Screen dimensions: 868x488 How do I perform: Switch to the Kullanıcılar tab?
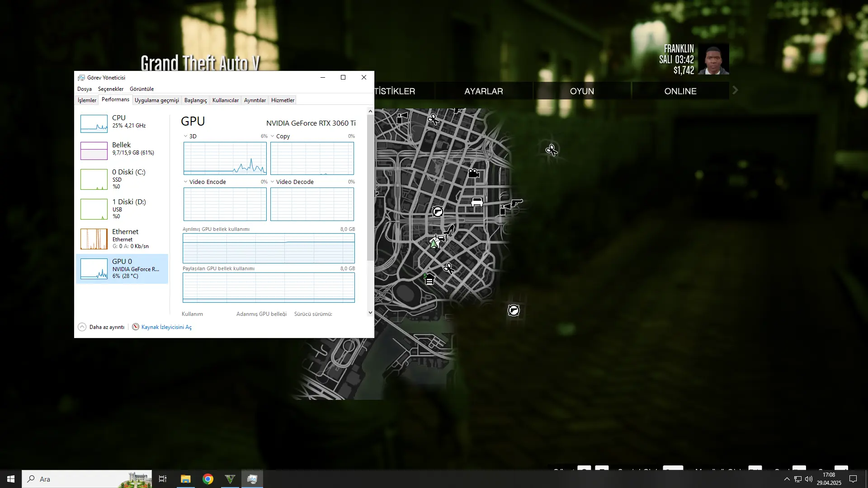coord(226,100)
